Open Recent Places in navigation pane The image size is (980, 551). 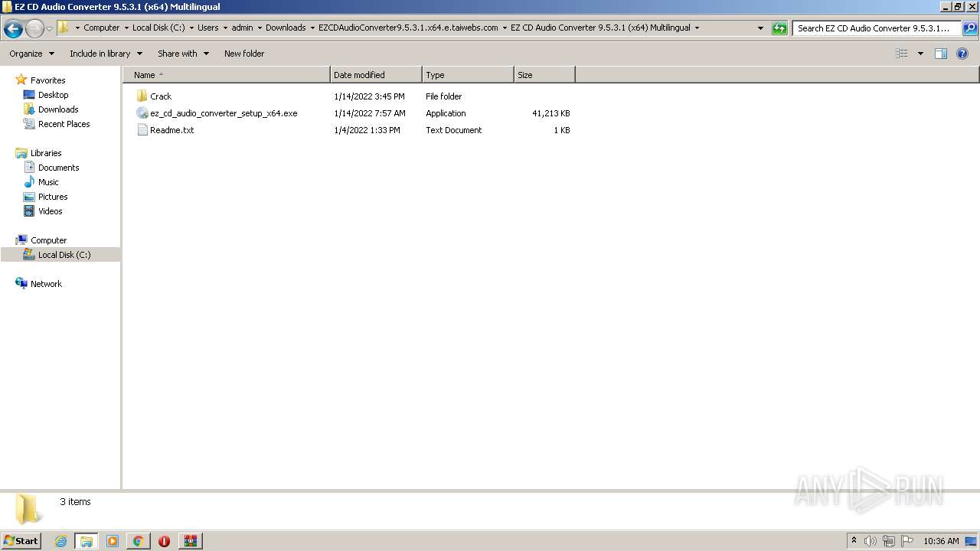[x=64, y=124]
